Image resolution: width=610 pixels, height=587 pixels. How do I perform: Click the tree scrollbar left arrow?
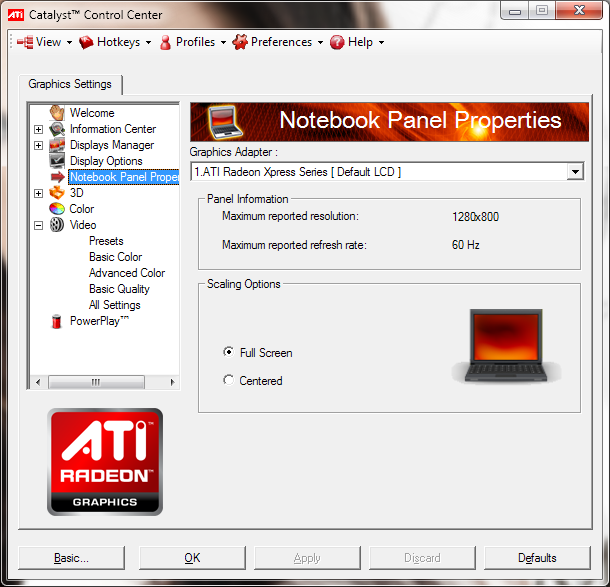(x=38, y=382)
